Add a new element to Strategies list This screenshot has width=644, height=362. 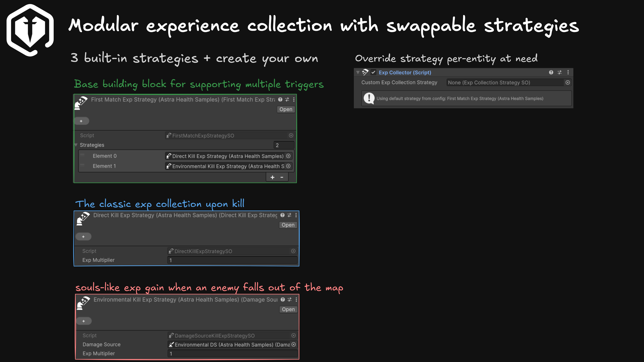coord(273,177)
